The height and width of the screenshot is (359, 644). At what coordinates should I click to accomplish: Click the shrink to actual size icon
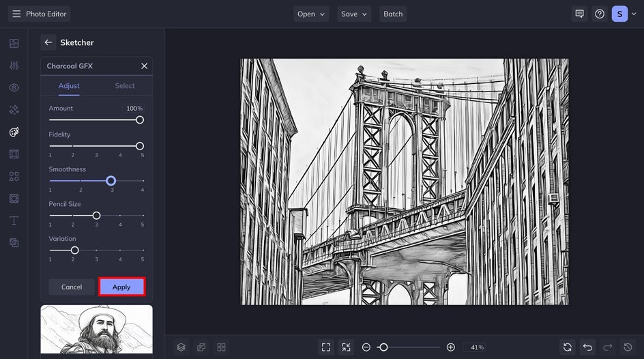point(347,347)
